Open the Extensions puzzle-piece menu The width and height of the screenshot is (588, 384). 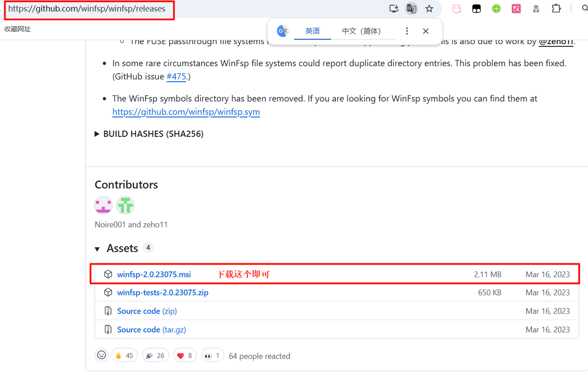pos(556,8)
